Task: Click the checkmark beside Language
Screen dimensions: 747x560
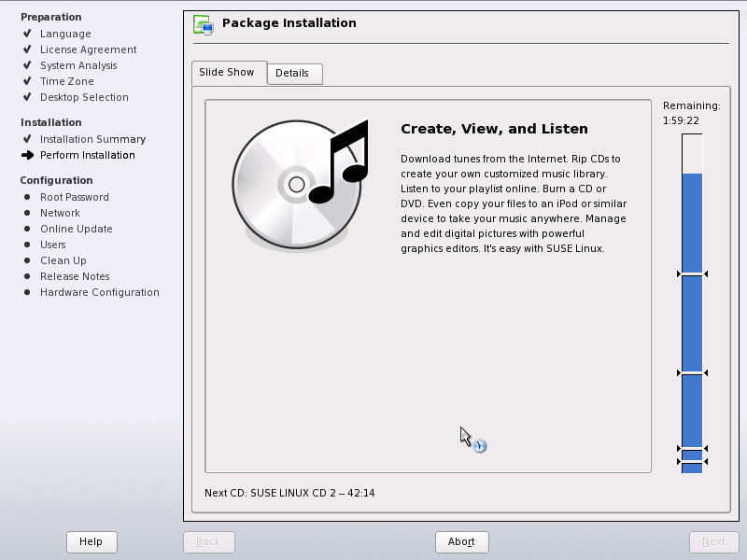Action: tap(27, 34)
